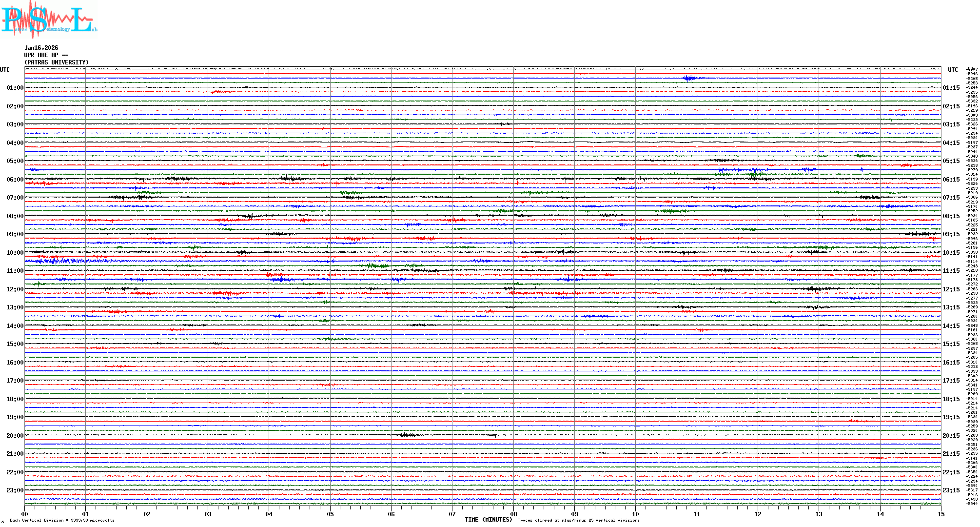Click the 23:00 hour label on left
The height and width of the screenshot is (527, 980).
point(15,490)
